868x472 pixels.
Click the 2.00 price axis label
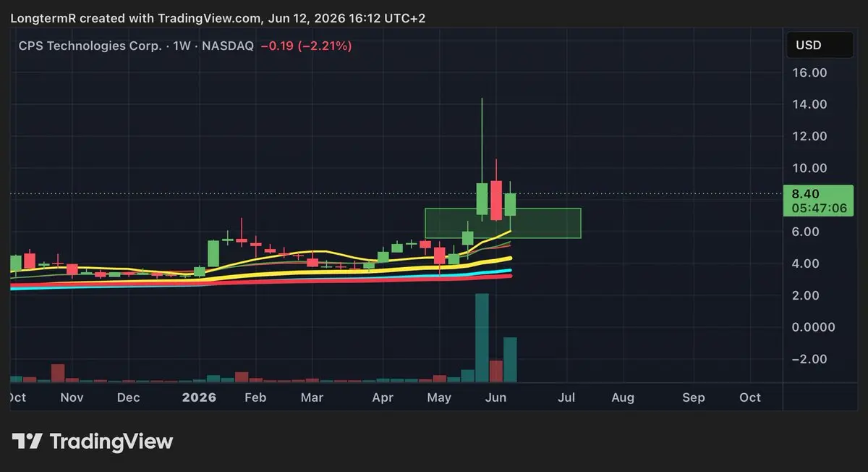(806, 295)
